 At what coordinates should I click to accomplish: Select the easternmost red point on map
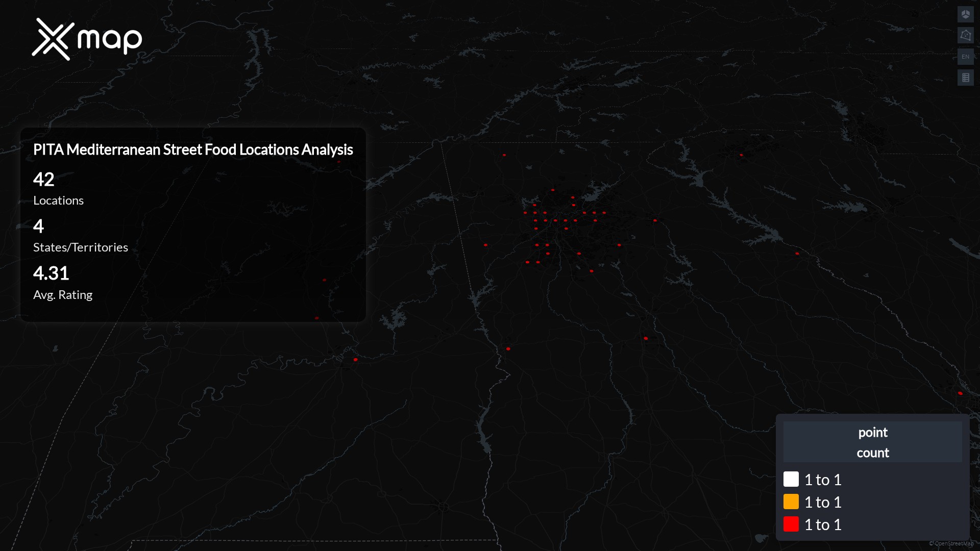pyautogui.click(x=960, y=393)
